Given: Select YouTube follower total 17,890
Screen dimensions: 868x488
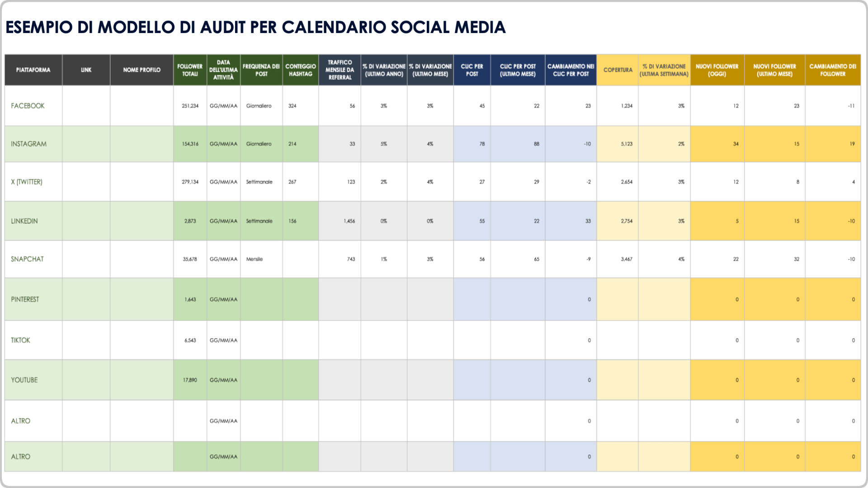Looking at the screenshot, I should point(190,380).
